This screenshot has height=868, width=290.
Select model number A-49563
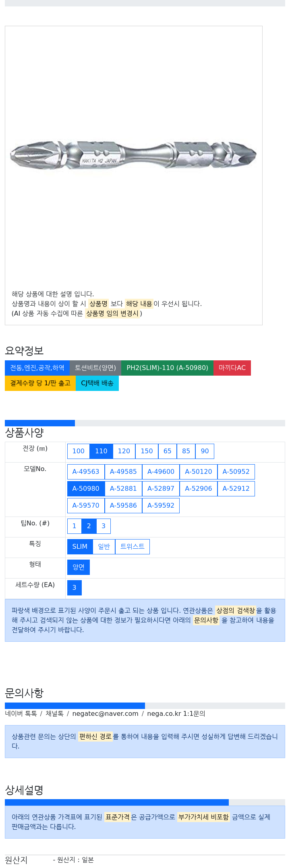86,472
